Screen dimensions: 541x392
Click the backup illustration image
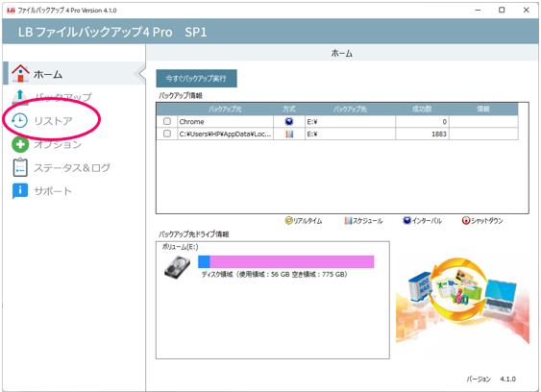pyautogui.click(x=462, y=300)
